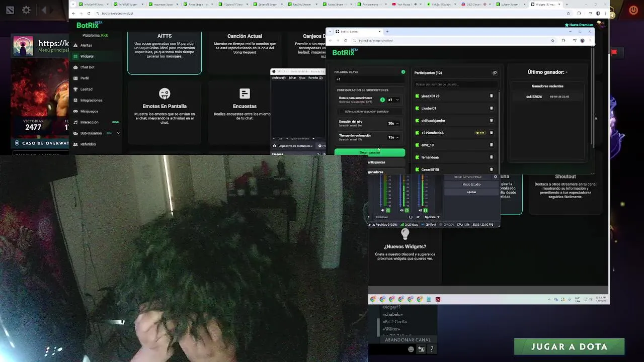Delete participant Liusbel01
The image size is (644, 362).
(492, 108)
